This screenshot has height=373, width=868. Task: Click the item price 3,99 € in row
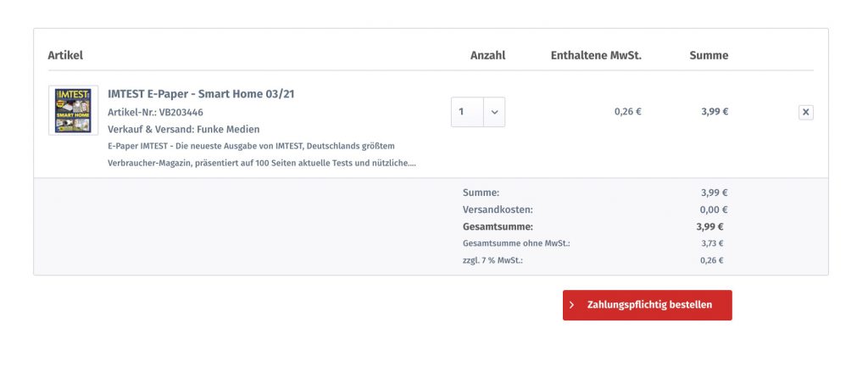pos(715,111)
